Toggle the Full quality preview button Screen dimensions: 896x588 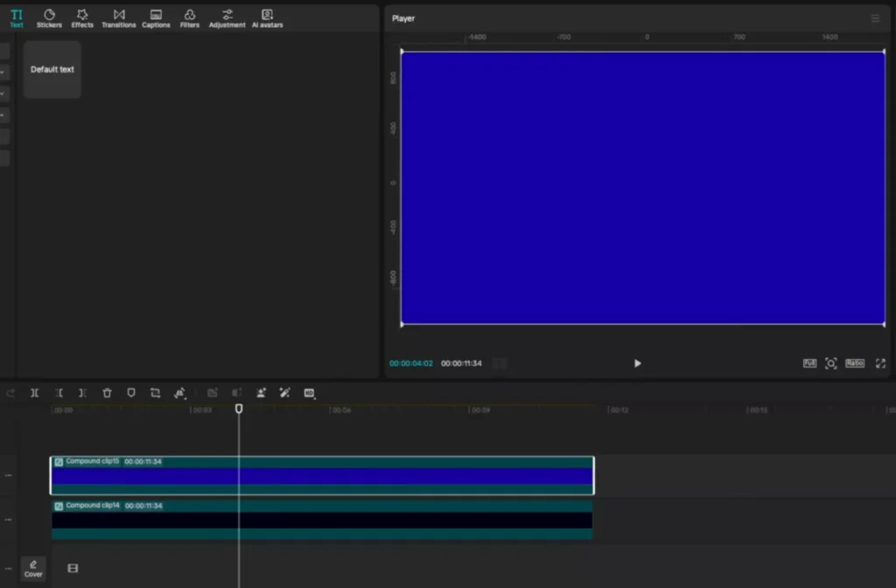tap(809, 363)
